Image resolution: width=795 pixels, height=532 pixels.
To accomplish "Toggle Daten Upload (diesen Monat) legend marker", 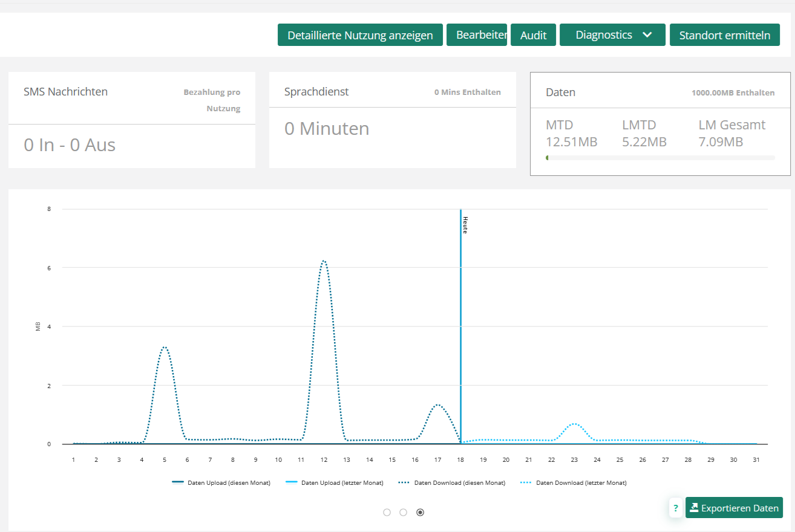I will click(x=178, y=482).
